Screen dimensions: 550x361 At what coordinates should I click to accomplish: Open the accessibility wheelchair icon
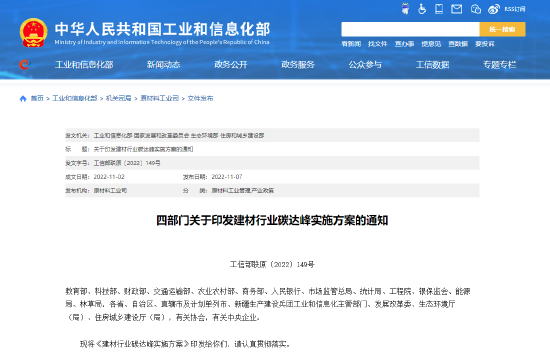[x=422, y=9]
